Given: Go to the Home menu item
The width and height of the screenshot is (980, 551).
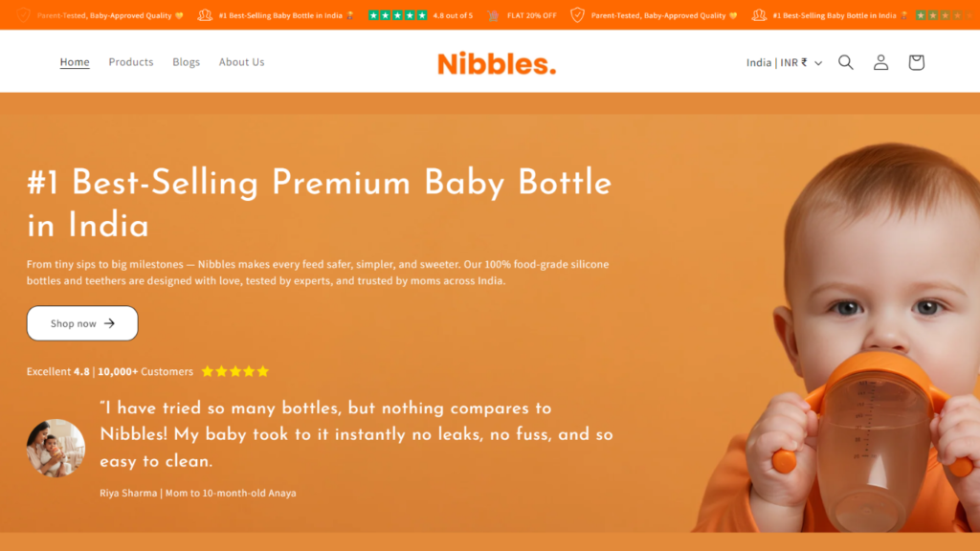Looking at the screenshot, I should coord(75,62).
